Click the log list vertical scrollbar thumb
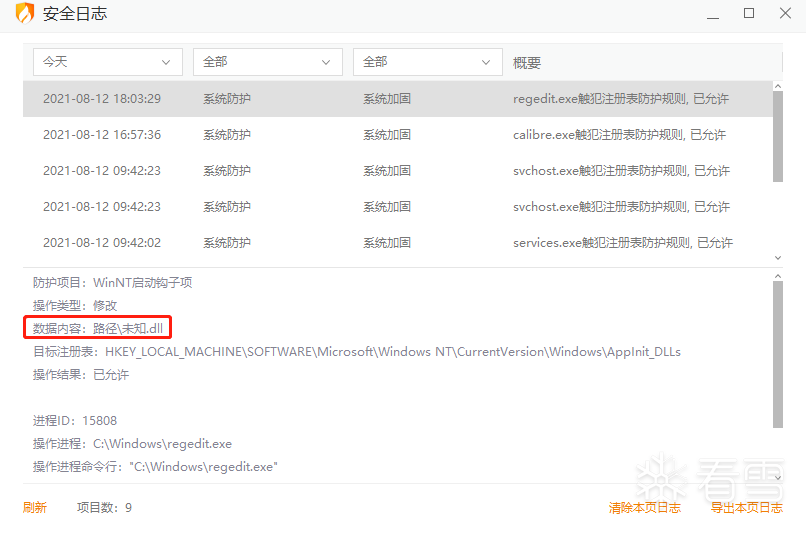The height and width of the screenshot is (533, 806). click(778, 137)
